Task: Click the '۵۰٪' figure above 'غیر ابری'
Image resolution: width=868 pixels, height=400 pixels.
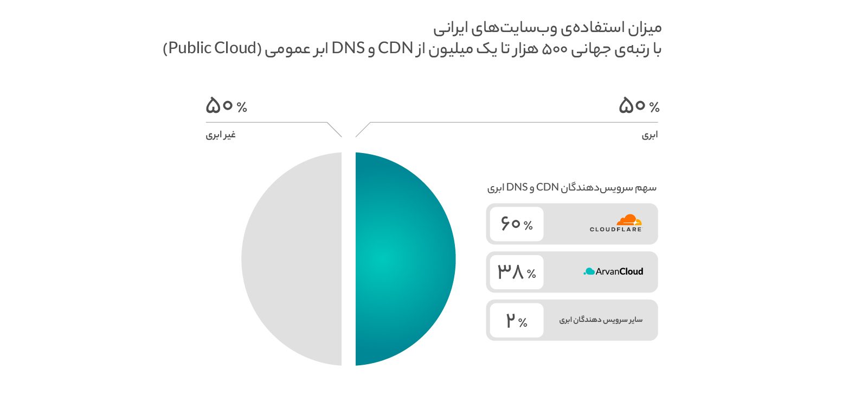Action: click(x=226, y=105)
